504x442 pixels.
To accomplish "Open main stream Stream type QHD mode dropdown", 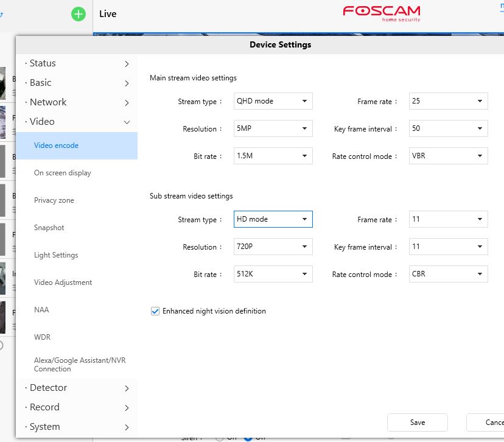I will (x=273, y=101).
